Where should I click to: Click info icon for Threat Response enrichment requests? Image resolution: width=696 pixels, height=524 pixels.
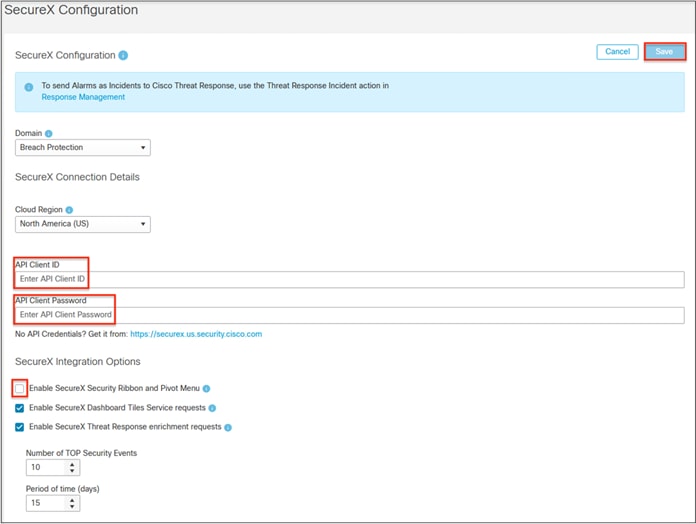228,428
